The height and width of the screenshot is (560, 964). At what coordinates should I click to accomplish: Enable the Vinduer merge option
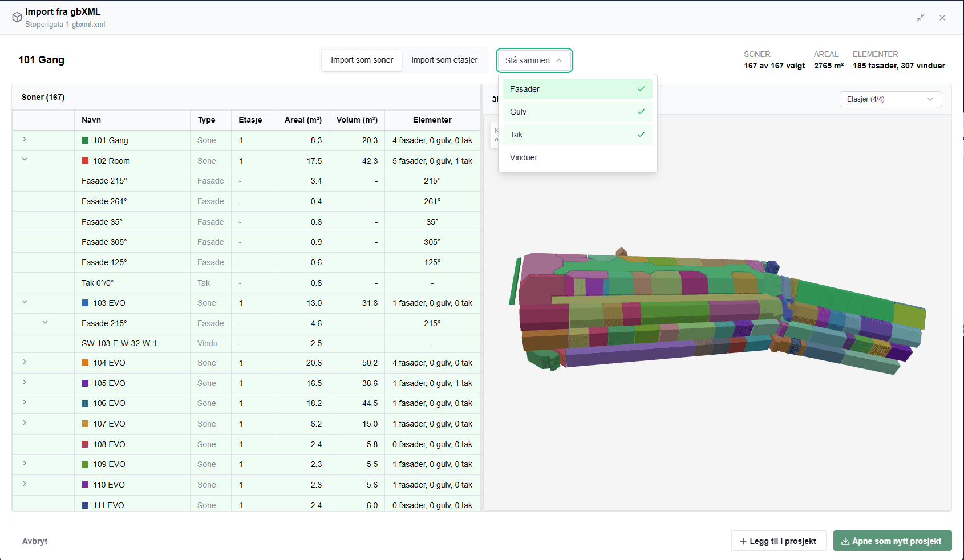click(x=577, y=157)
